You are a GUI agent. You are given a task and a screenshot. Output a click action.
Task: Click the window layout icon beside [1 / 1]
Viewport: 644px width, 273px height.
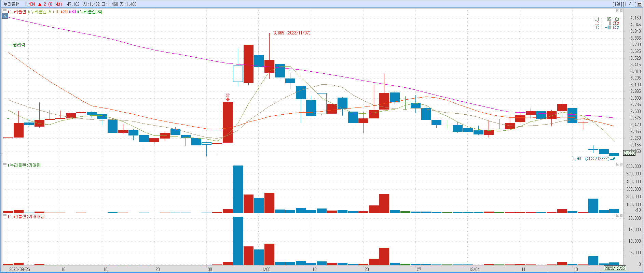pyautogui.click(x=640, y=4)
